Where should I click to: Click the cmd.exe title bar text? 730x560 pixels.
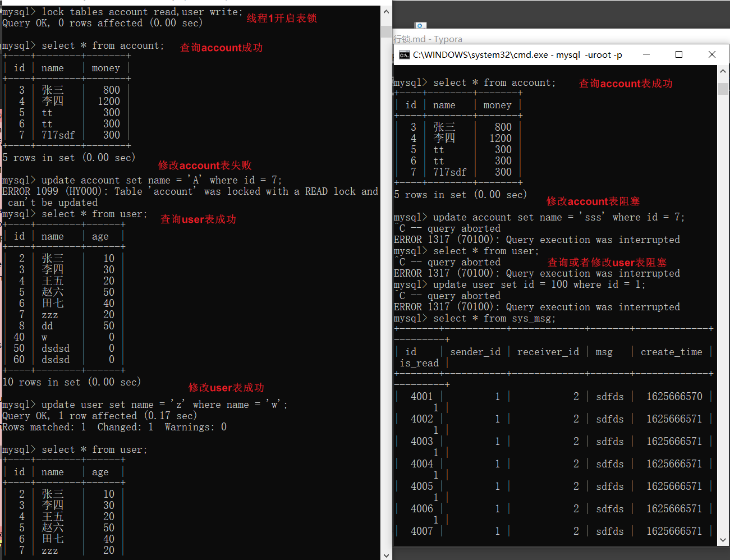click(517, 54)
